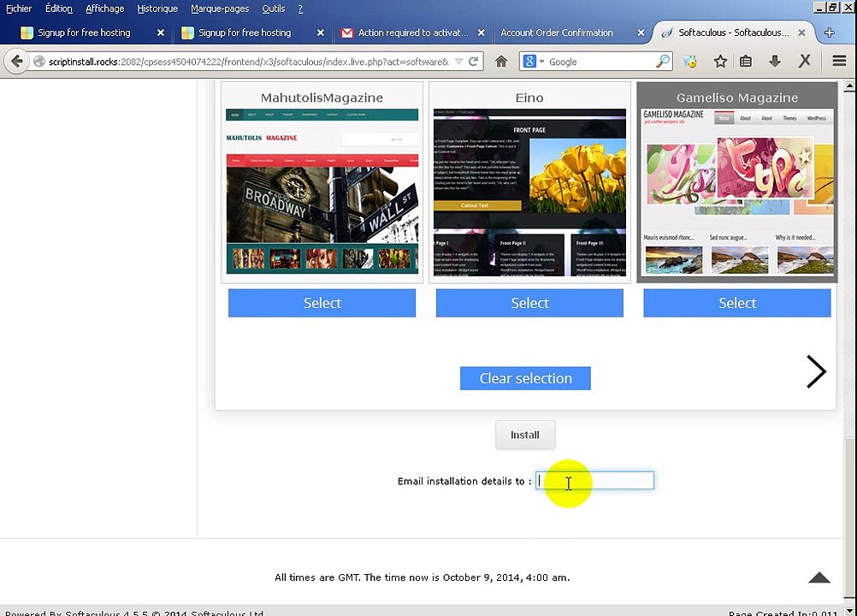The height and width of the screenshot is (616, 857).
Task: Click the search magnifier in Google box
Action: click(663, 62)
